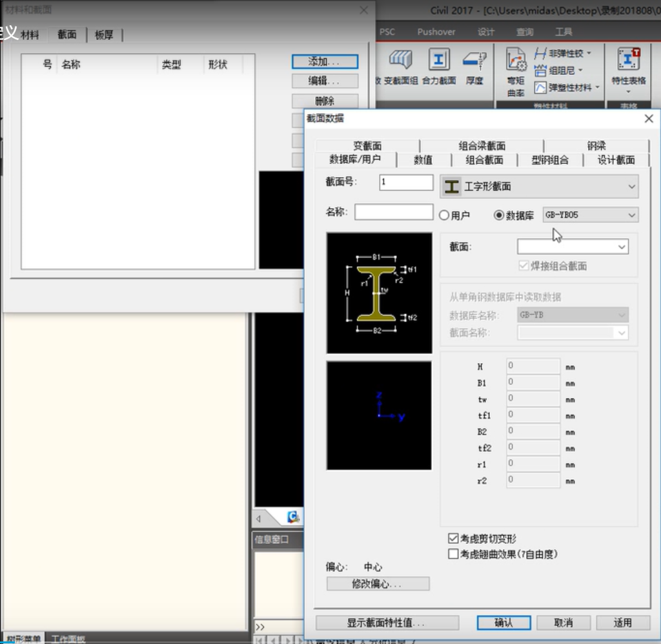Select the 厚度 thickness icon

pos(474,60)
